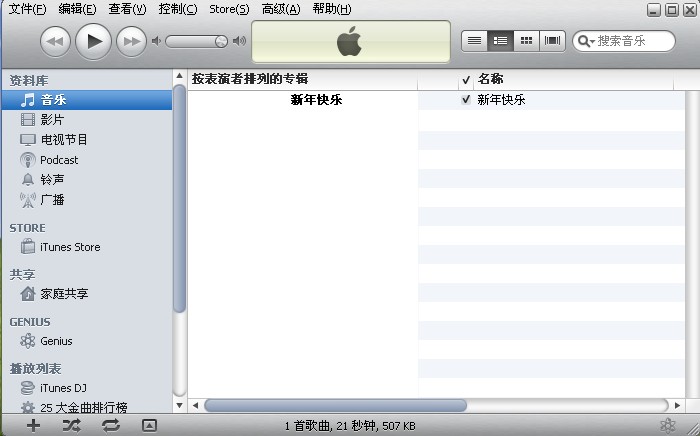Click the song count status text

coord(350,426)
